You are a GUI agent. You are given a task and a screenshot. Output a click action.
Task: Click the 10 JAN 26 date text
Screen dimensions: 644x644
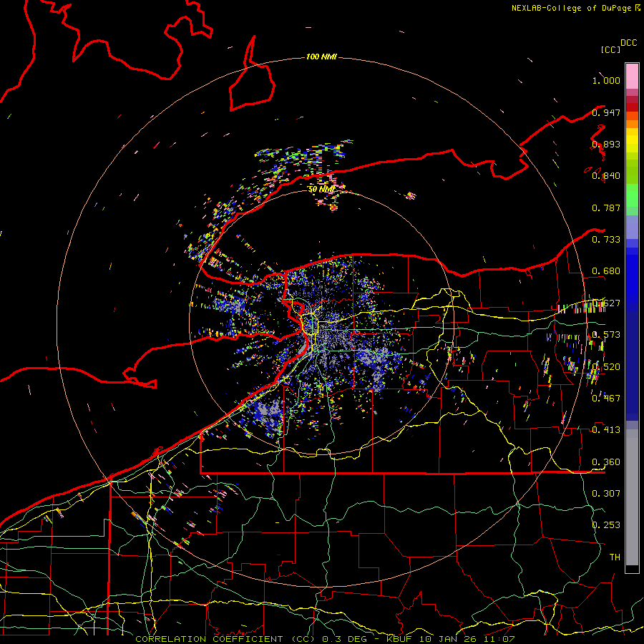click(x=448, y=639)
